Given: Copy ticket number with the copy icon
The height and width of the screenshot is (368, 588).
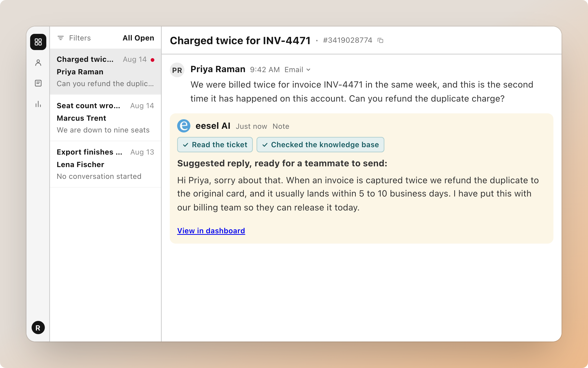Looking at the screenshot, I should (x=380, y=40).
